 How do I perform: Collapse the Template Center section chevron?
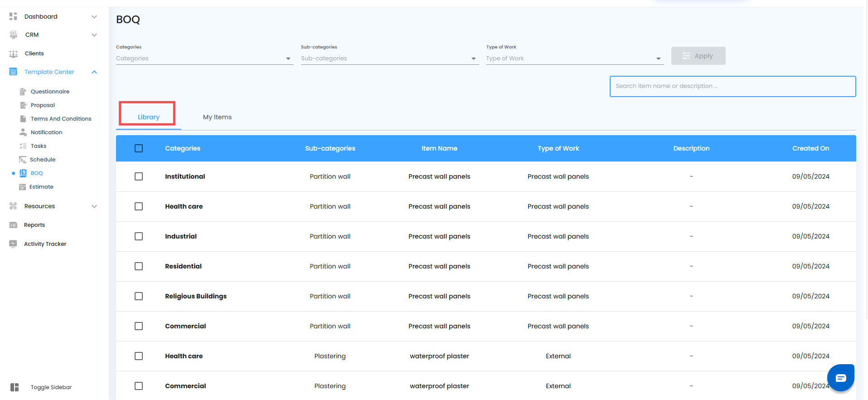[x=94, y=72]
